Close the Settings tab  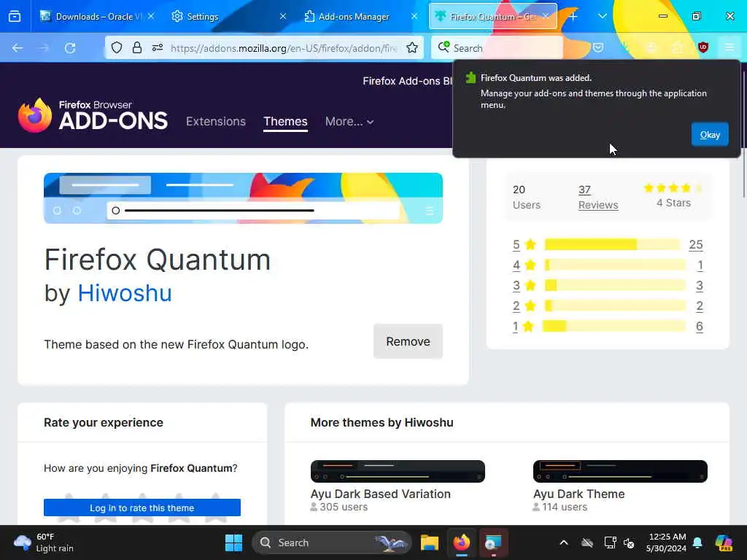283,16
